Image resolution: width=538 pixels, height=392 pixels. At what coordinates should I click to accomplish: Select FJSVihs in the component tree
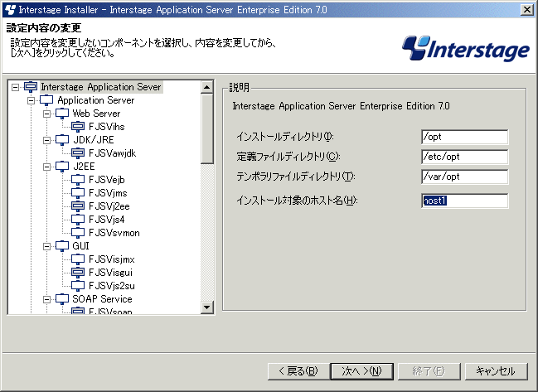point(106,127)
